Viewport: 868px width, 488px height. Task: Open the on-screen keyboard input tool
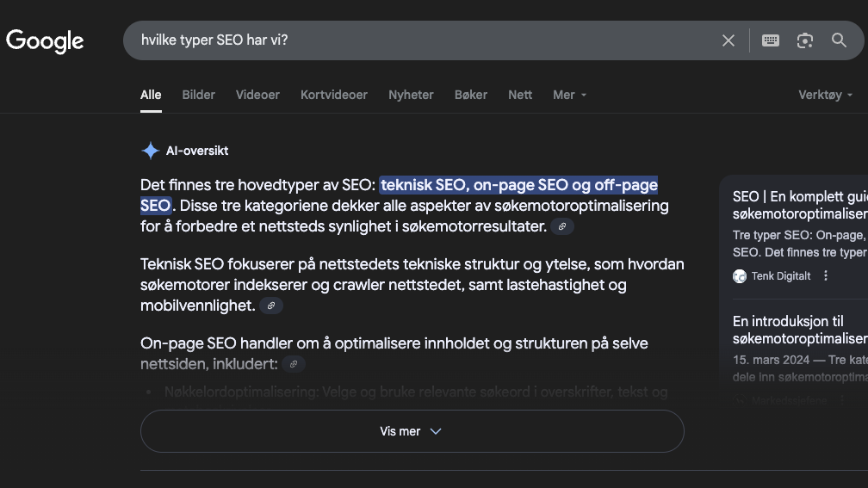(x=771, y=40)
